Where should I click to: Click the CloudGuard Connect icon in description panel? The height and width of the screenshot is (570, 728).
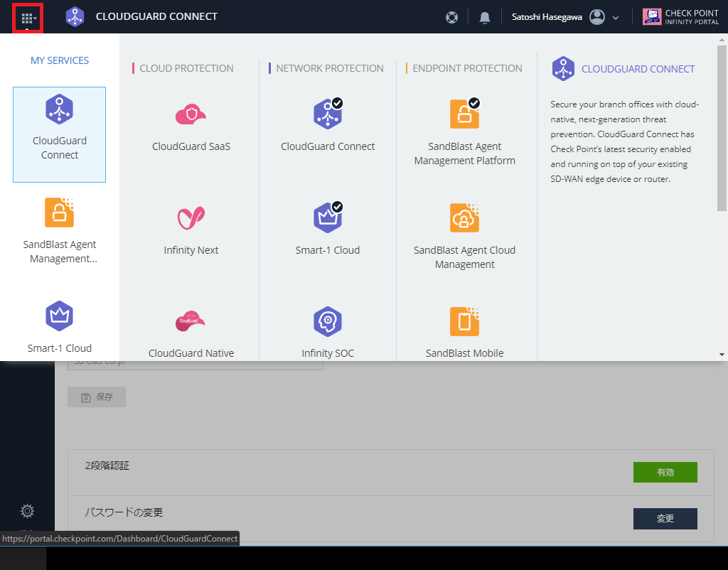pyautogui.click(x=563, y=69)
